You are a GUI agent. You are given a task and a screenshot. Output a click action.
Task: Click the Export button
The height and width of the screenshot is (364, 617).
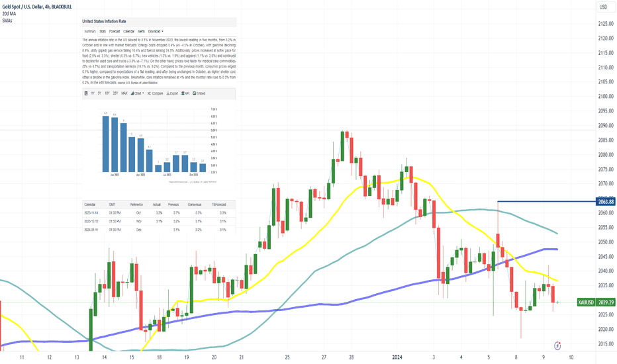(x=172, y=94)
